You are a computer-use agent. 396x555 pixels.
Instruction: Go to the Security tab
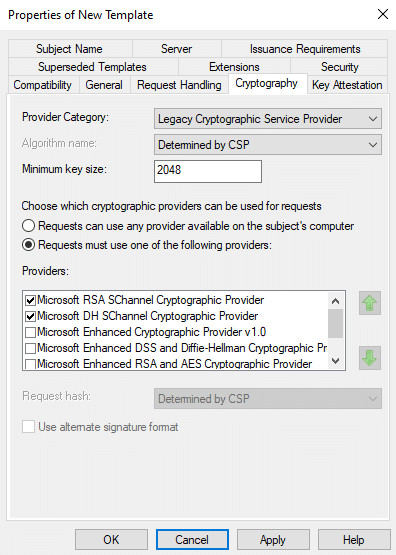pos(339,67)
